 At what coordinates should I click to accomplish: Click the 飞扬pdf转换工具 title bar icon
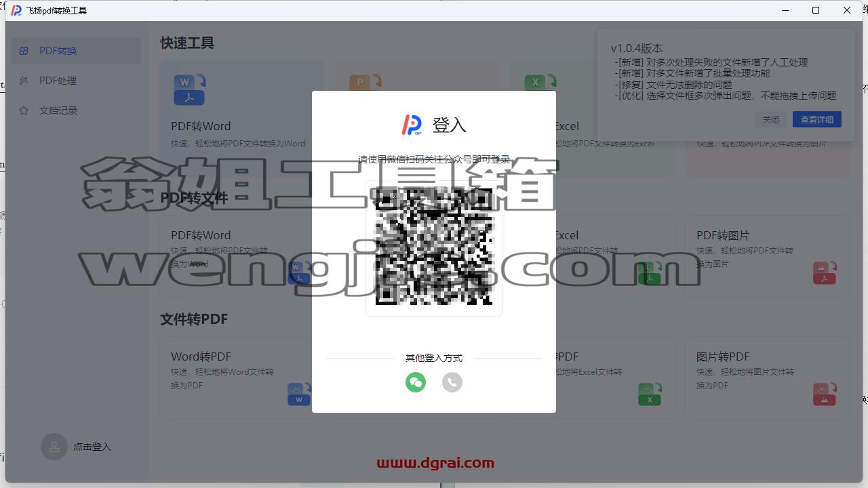[x=16, y=10]
